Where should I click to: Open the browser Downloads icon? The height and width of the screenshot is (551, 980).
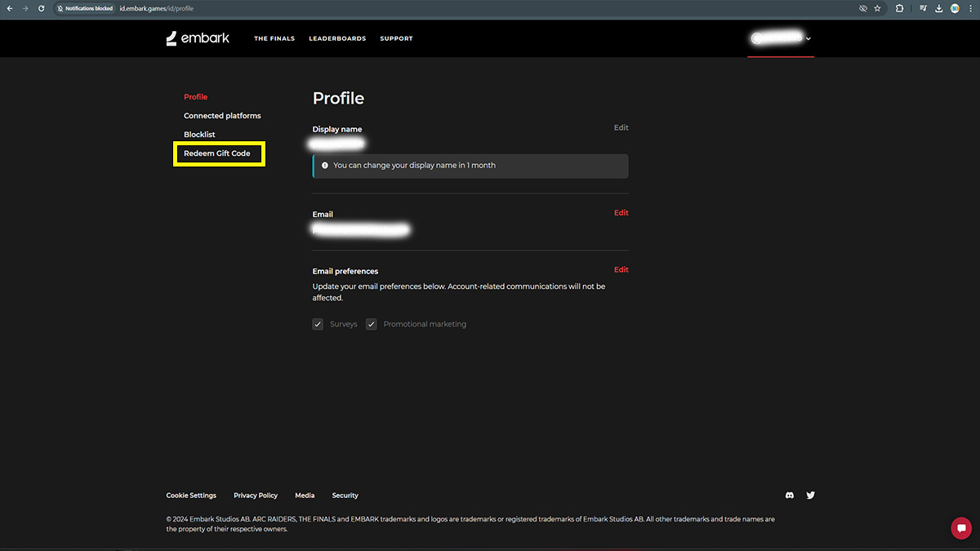(x=939, y=8)
